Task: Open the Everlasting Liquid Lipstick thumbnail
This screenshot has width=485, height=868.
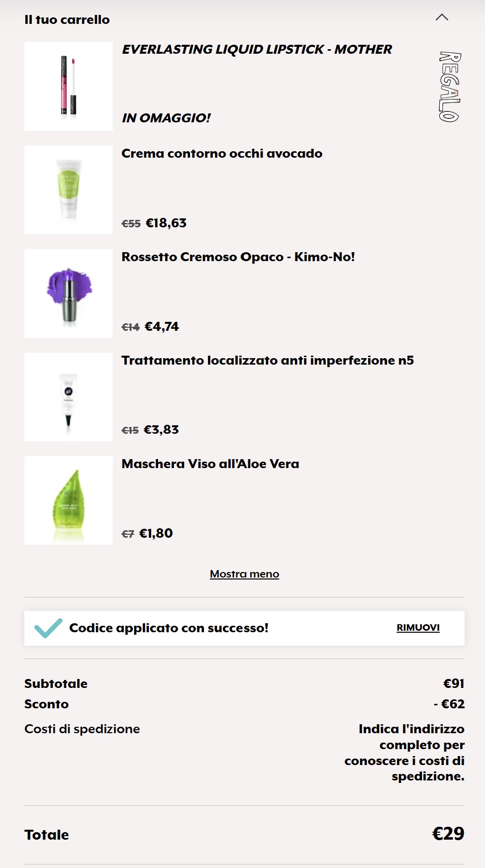Action: click(x=69, y=86)
